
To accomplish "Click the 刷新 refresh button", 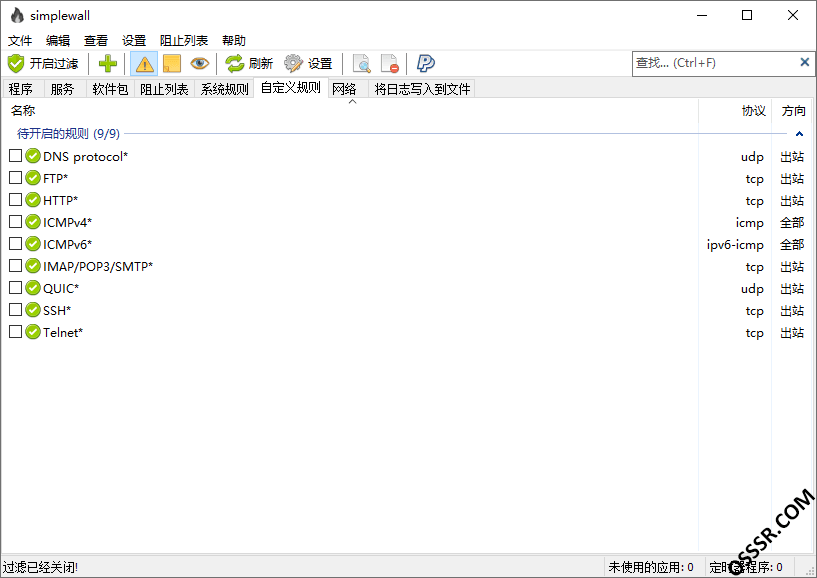I will coord(249,64).
